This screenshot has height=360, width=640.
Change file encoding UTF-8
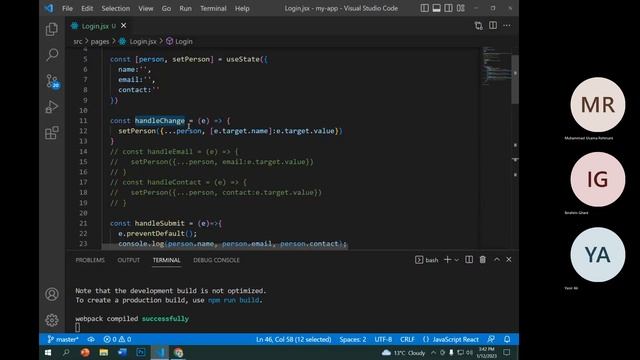pos(383,339)
